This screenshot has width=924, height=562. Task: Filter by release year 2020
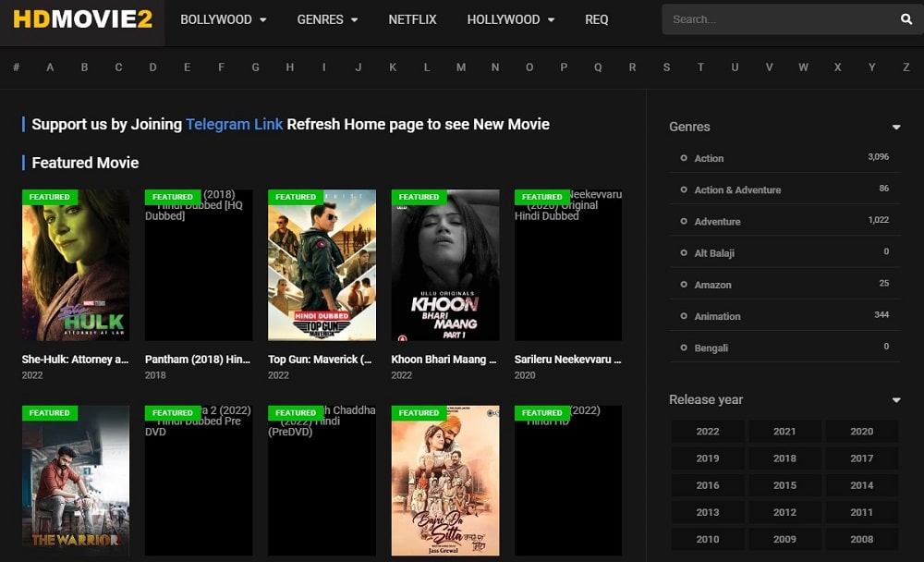(861, 431)
